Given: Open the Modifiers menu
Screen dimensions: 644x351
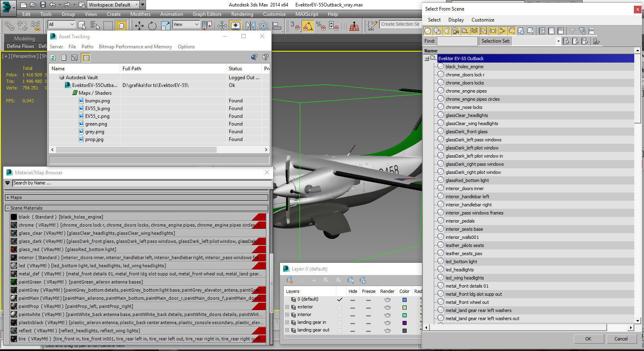Looking at the screenshot, I should (140, 14).
